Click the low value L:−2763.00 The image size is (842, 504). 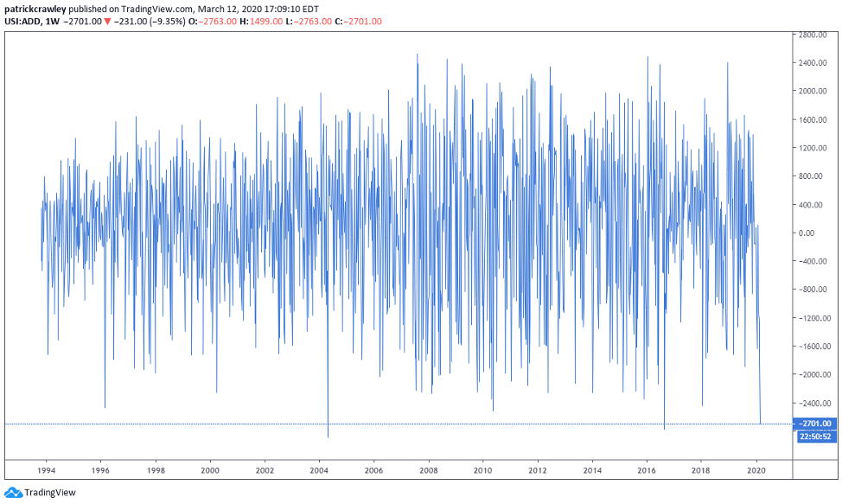309,22
